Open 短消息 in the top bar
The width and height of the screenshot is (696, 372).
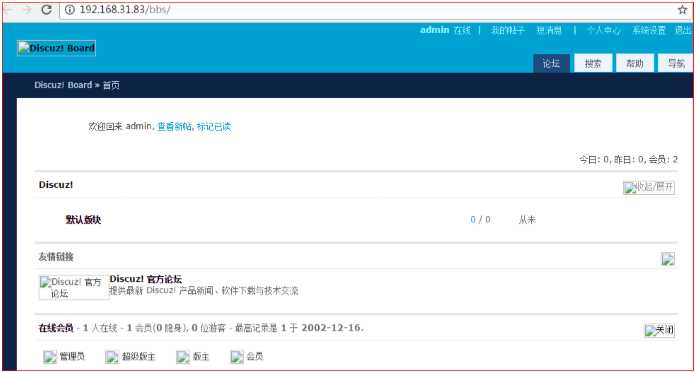[x=549, y=30]
